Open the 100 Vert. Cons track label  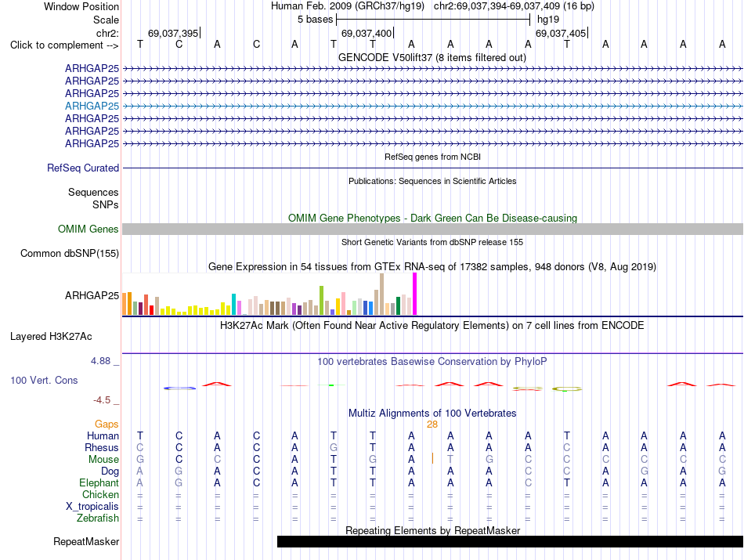[x=44, y=380]
